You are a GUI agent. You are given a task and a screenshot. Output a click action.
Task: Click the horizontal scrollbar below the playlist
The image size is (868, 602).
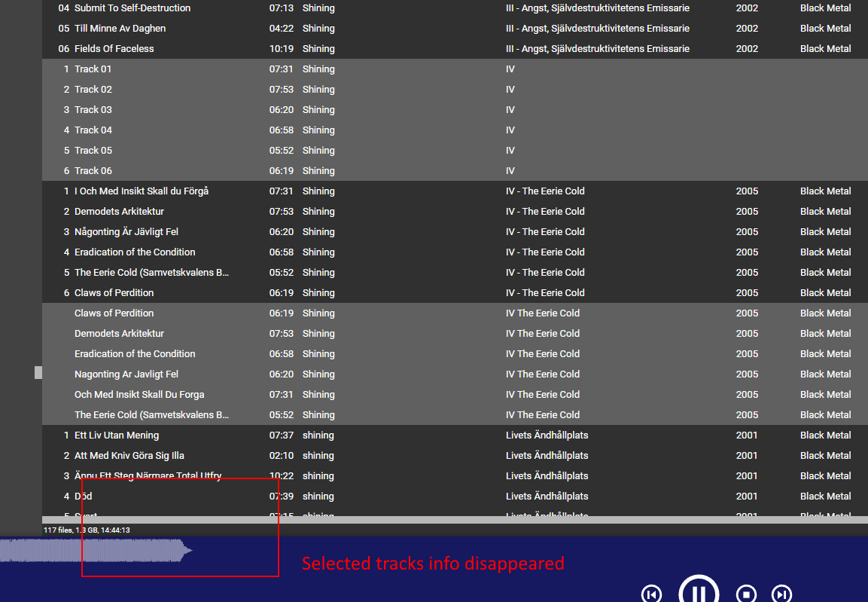click(455, 520)
